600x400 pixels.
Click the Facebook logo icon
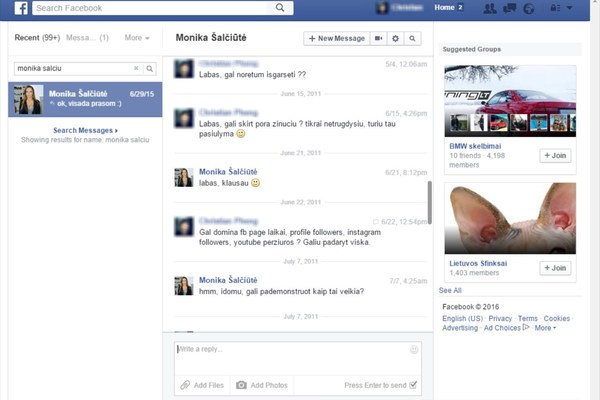(x=20, y=8)
